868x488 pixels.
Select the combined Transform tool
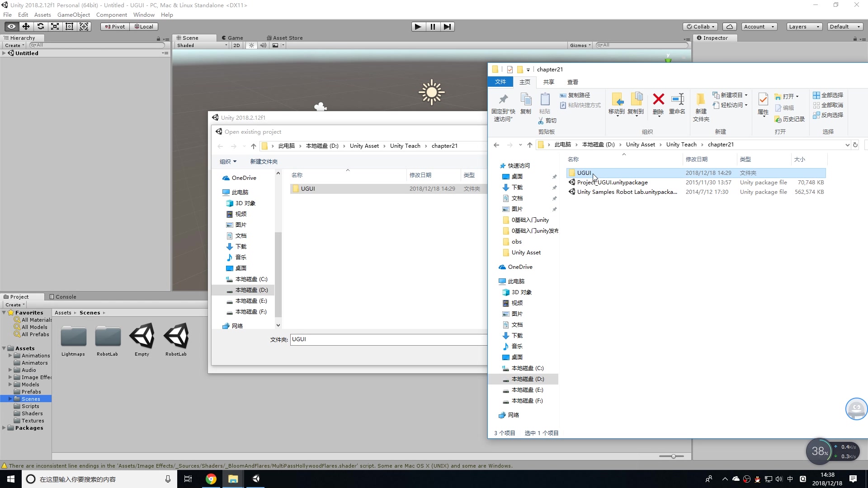84,27
